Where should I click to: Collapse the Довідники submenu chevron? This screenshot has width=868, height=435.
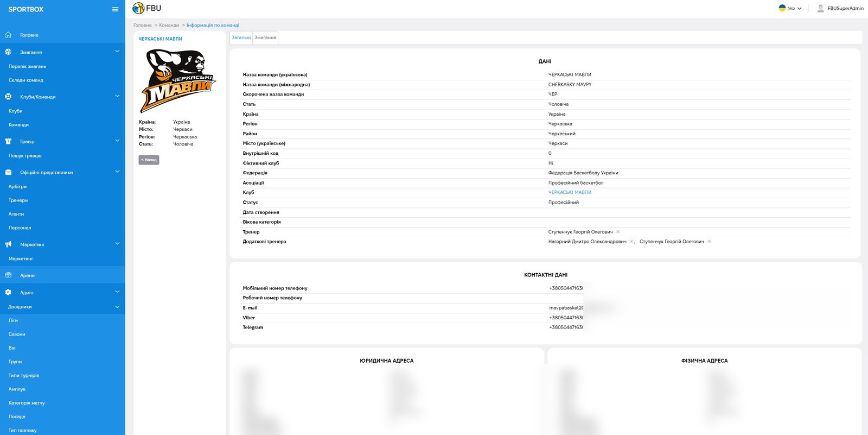(117, 307)
